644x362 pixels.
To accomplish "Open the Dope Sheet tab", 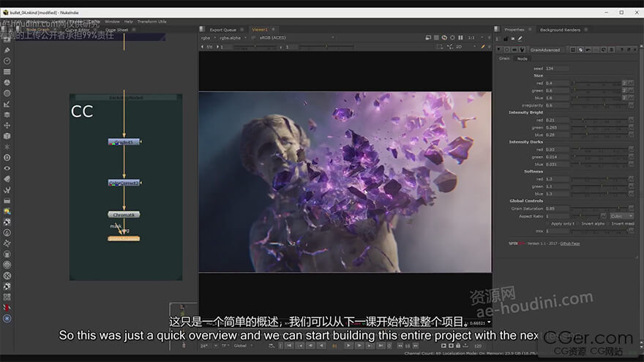I will [117, 29].
